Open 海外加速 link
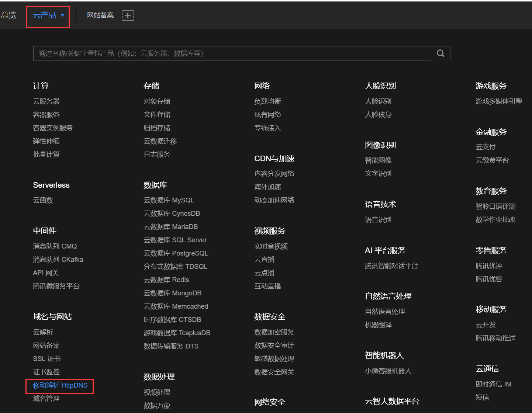Image resolution: width=532 pixels, height=413 pixels. [268, 187]
